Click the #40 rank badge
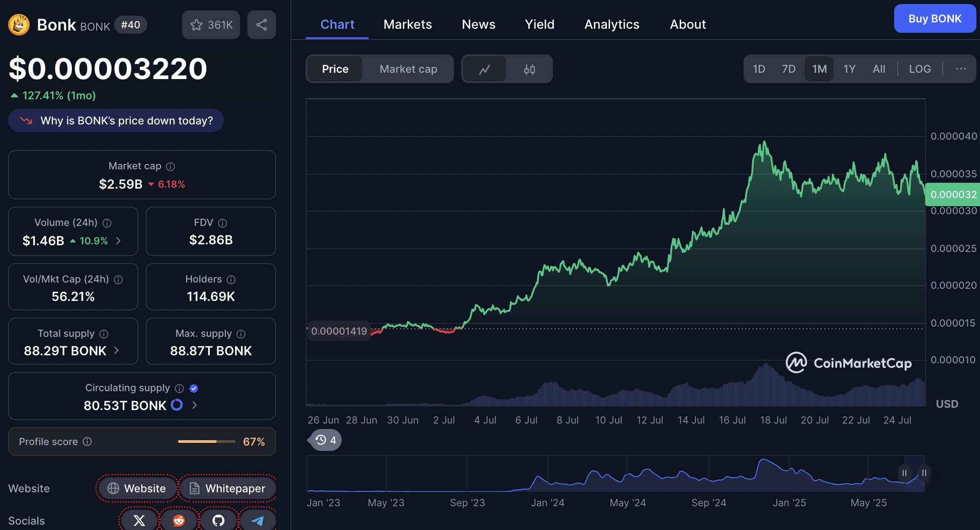The image size is (980, 530). point(130,25)
